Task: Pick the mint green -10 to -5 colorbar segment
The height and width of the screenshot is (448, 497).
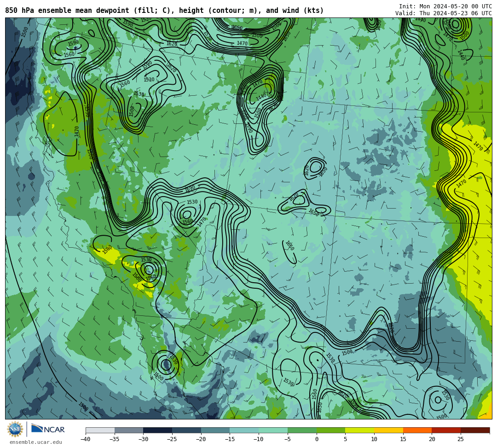Action: (273, 430)
